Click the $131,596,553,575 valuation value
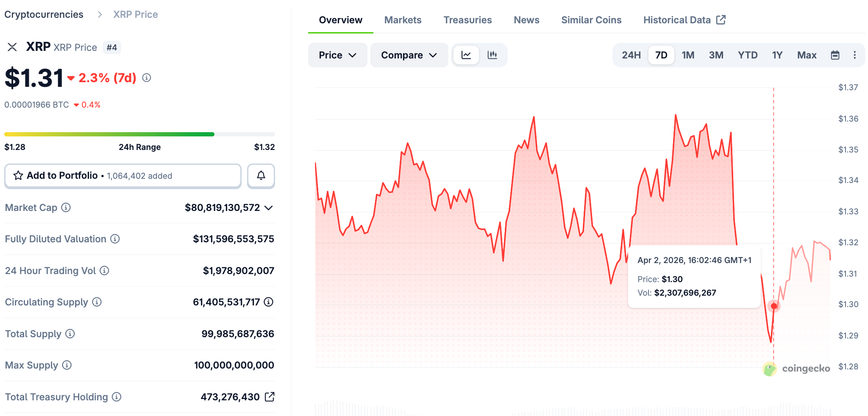Screen dimensions: 868x416 point(234,239)
